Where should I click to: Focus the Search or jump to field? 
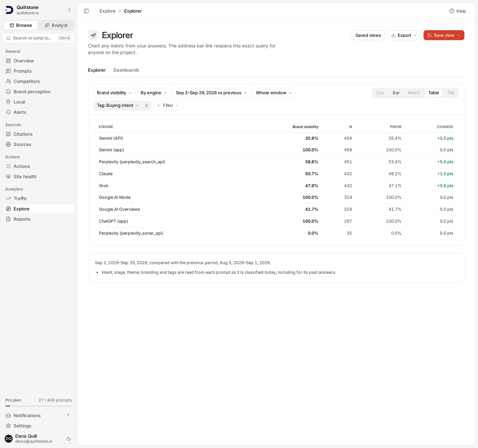click(38, 38)
